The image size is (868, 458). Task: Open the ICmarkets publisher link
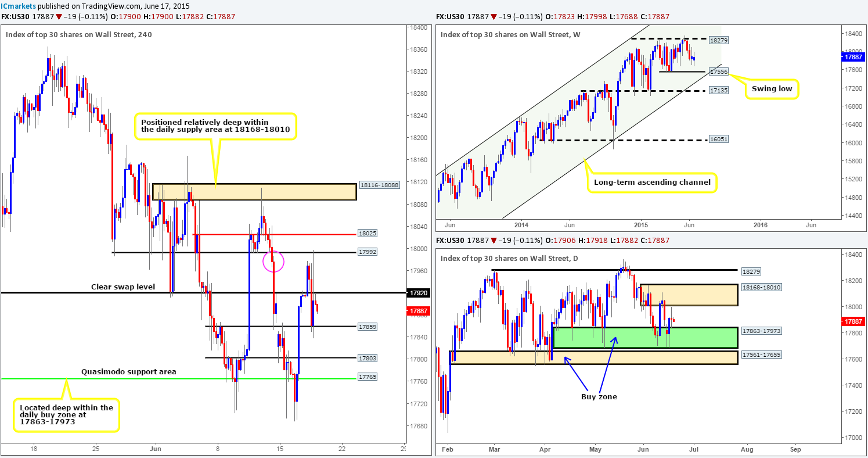click(17, 5)
